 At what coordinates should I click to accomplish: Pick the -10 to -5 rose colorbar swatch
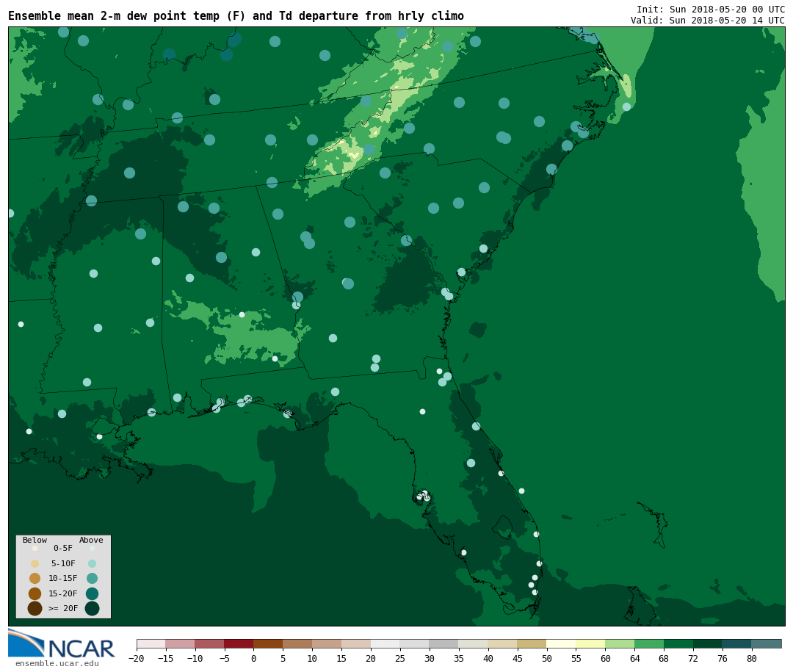pyautogui.click(x=210, y=643)
